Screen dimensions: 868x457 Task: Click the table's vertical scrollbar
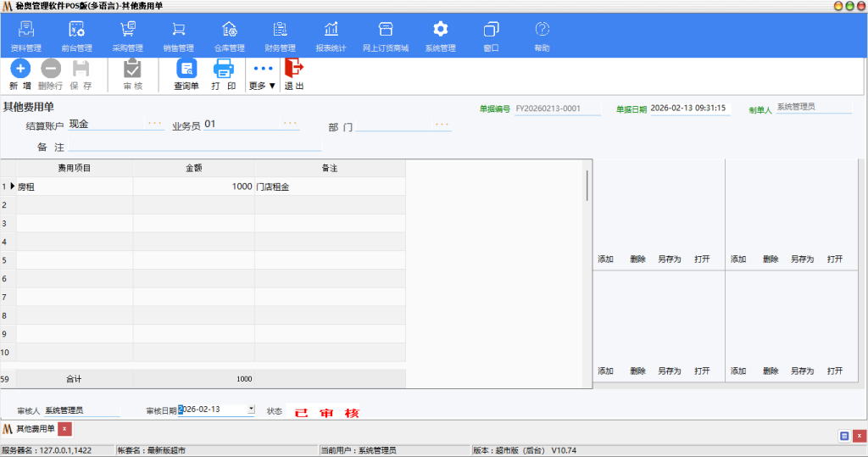coord(587,186)
